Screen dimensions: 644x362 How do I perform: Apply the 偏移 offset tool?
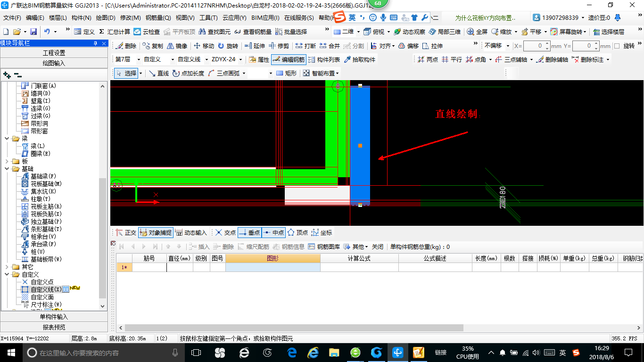tap(408, 46)
